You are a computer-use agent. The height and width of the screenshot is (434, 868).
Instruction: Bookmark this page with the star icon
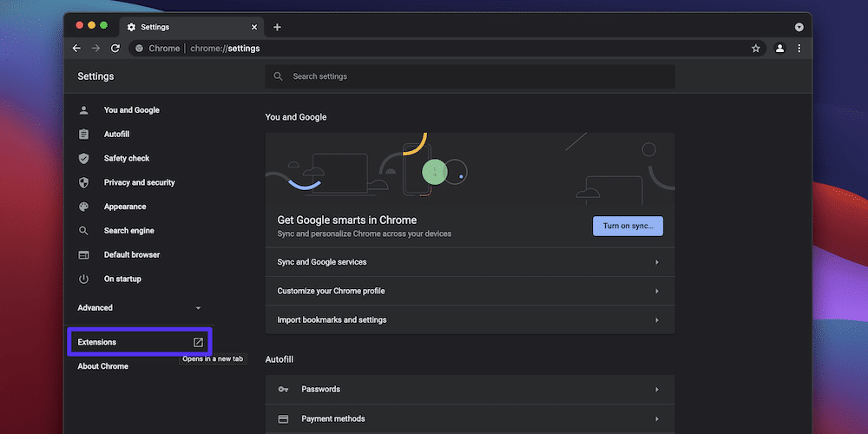(x=756, y=49)
